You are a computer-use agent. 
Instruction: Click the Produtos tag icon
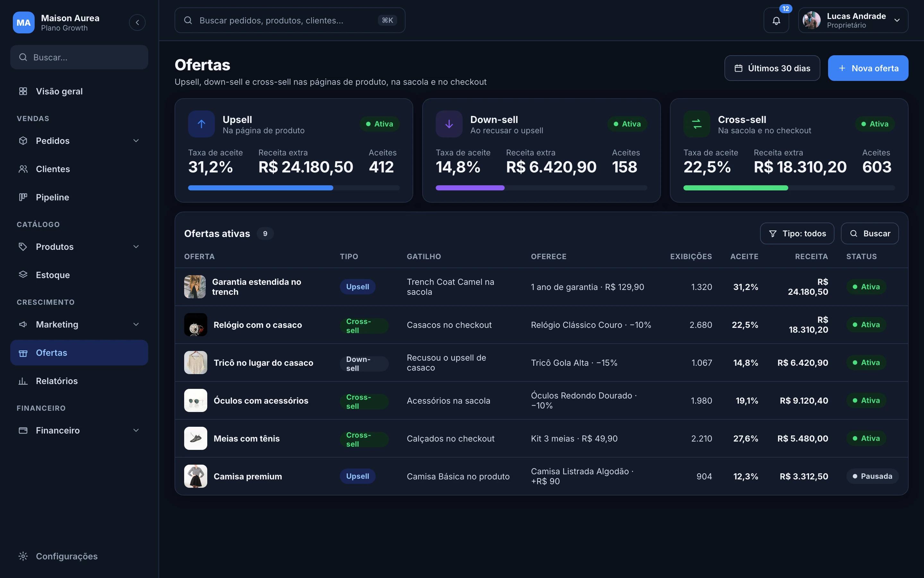pyautogui.click(x=23, y=247)
